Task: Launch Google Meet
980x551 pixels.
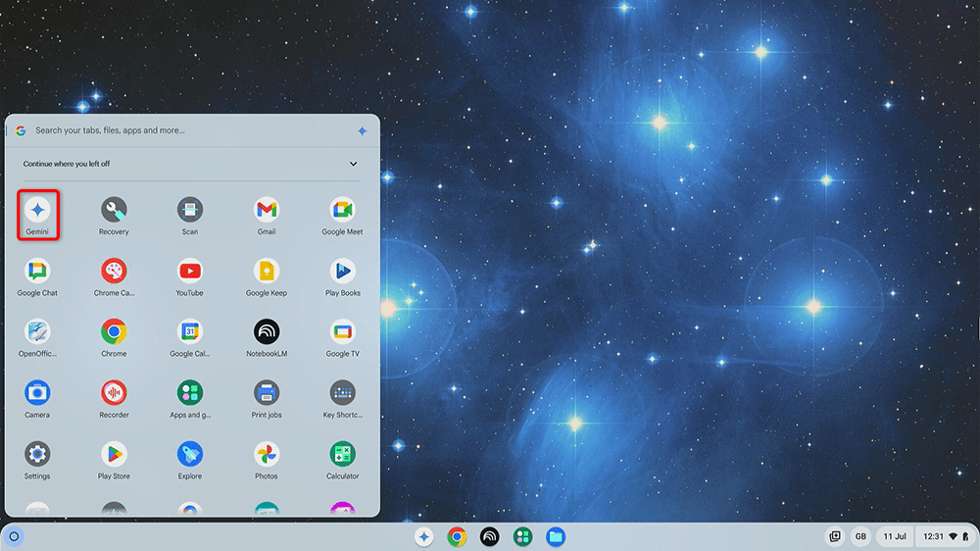Action: coord(342,215)
